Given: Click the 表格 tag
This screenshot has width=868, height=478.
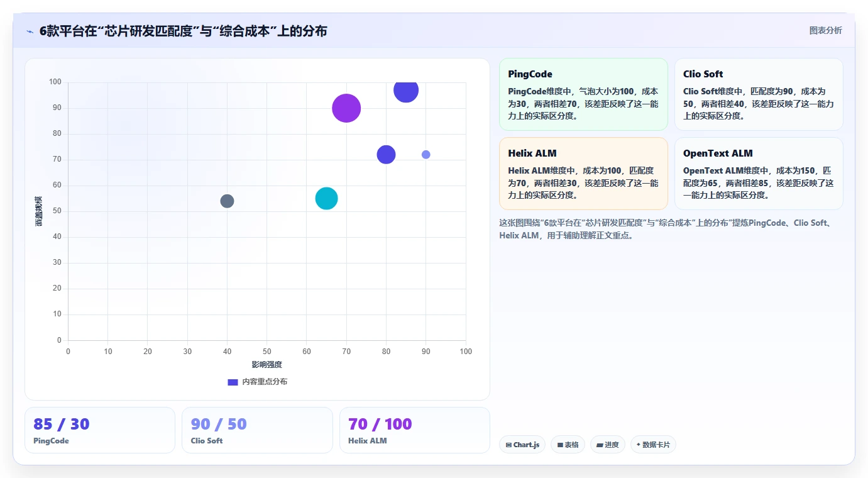Looking at the screenshot, I should pyautogui.click(x=568, y=445).
